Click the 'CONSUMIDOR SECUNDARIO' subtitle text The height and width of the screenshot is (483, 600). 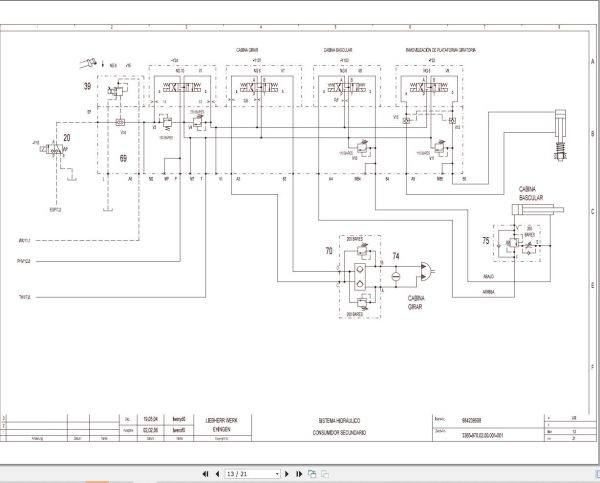tap(339, 432)
